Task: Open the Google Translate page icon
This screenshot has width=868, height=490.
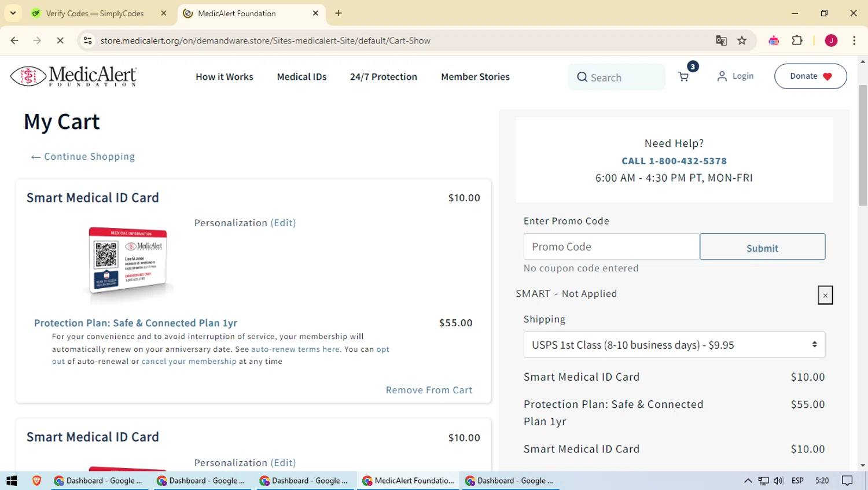Action: (721, 40)
